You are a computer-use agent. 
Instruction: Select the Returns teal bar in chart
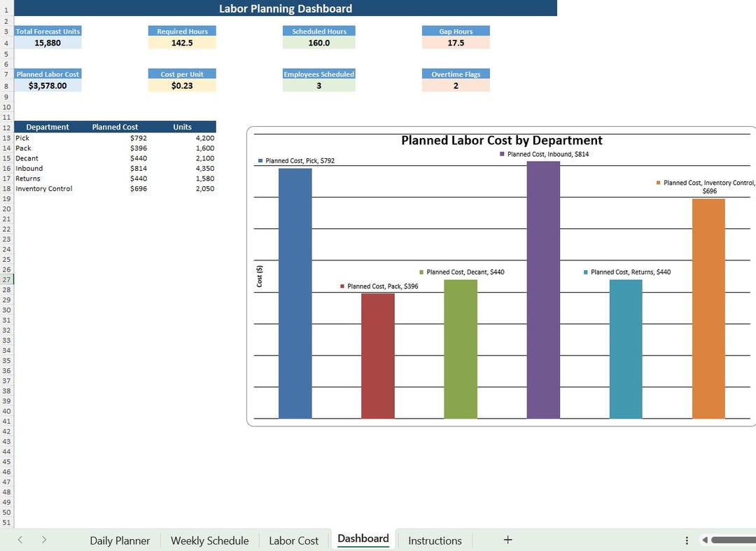tap(626, 349)
